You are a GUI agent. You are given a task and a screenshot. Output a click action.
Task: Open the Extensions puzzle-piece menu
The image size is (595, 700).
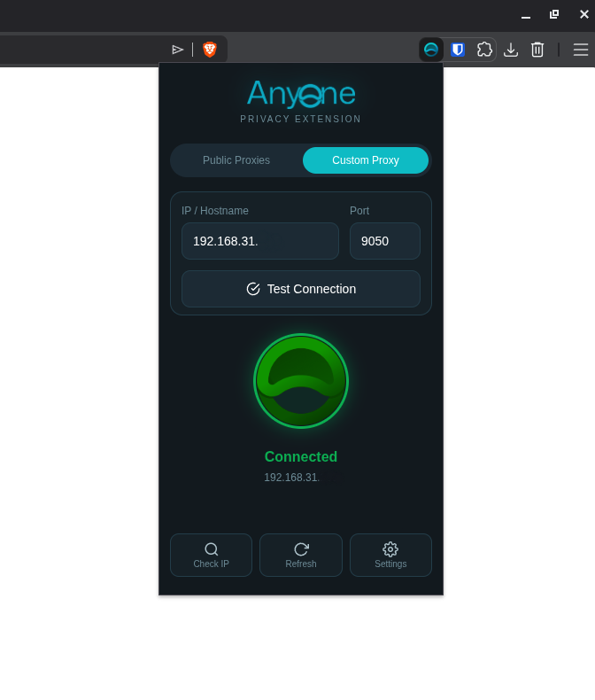pyautogui.click(x=484, y=50)
